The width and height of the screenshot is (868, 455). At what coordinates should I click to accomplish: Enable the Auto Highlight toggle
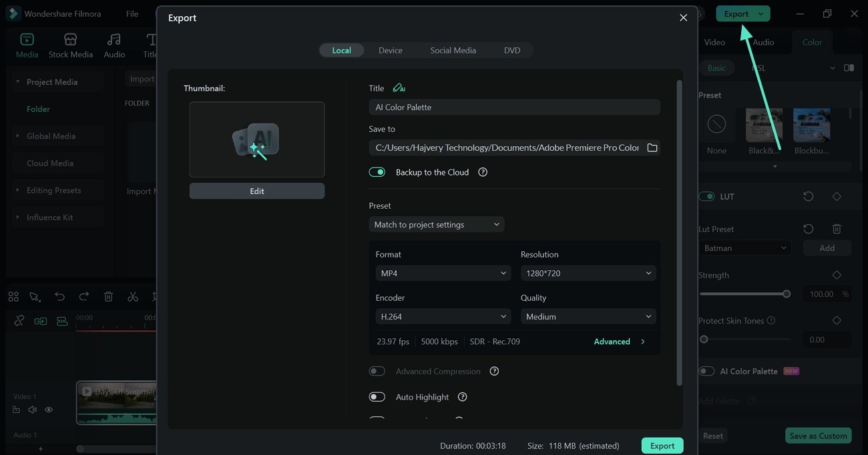click(377, 397)
